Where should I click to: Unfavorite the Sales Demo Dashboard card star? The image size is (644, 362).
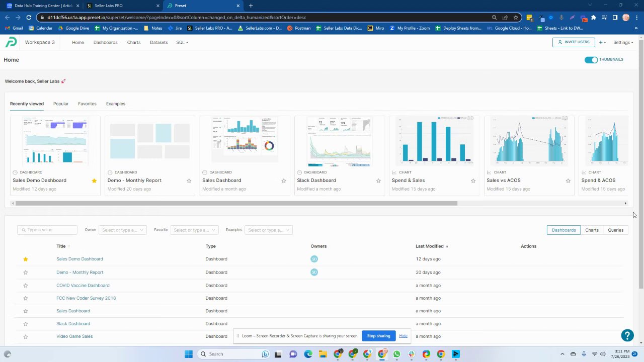point(94,180)
